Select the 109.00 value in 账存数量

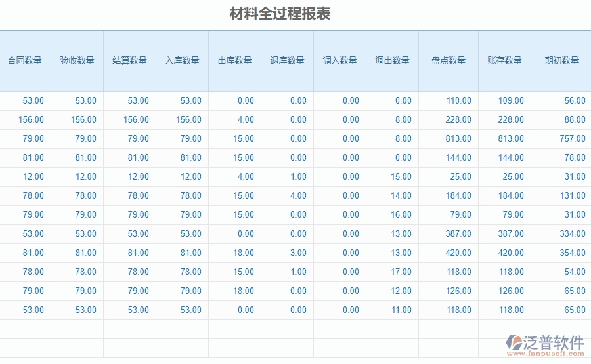511,100
